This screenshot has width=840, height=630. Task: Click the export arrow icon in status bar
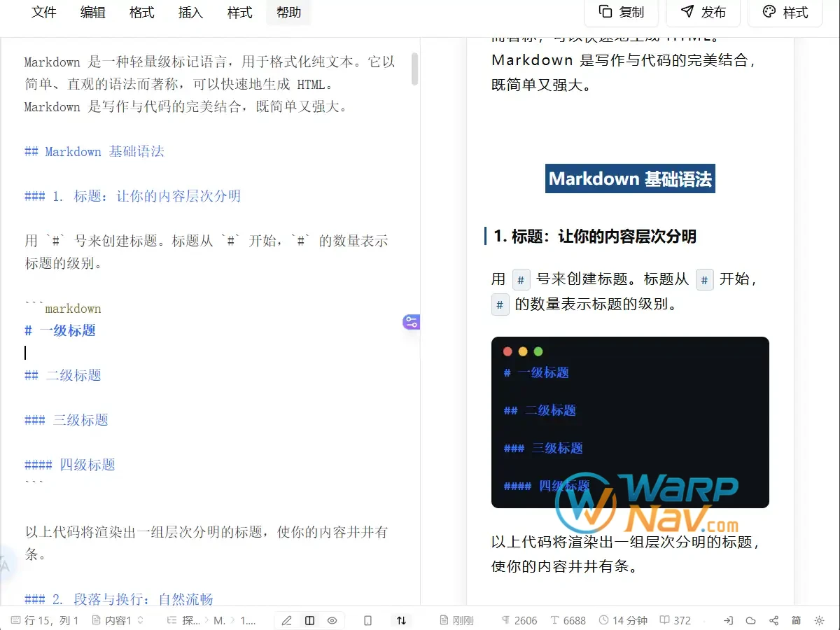click(x=728, y=620)
